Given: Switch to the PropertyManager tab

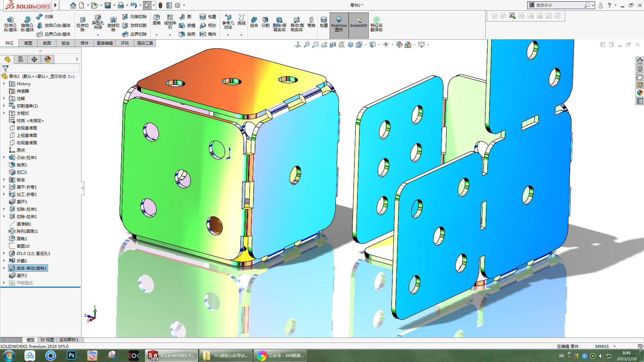Looking at the screenshot, I should (x=21, y=59).
